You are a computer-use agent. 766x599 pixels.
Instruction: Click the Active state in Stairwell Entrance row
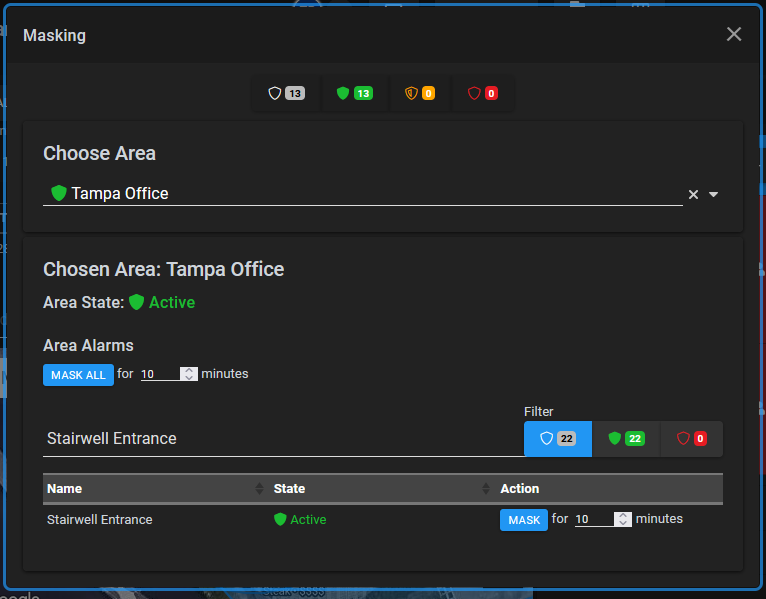point(300,519)
